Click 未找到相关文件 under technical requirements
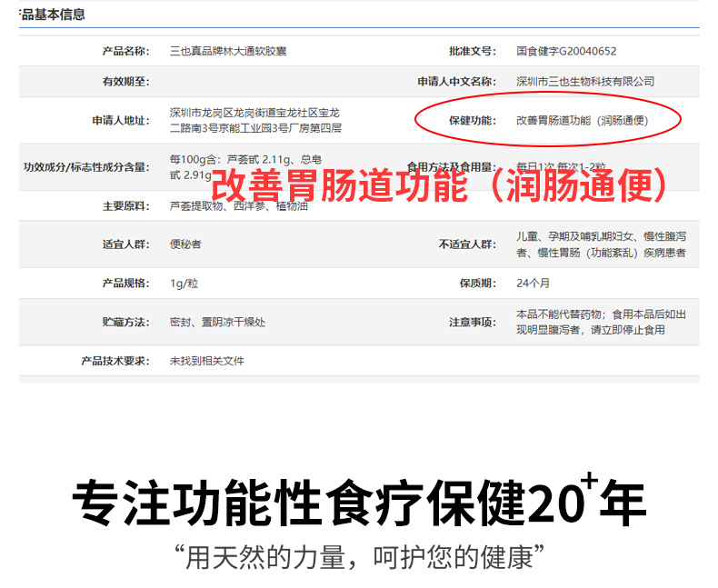Screen dimensions: 718x588 point(206,361)
